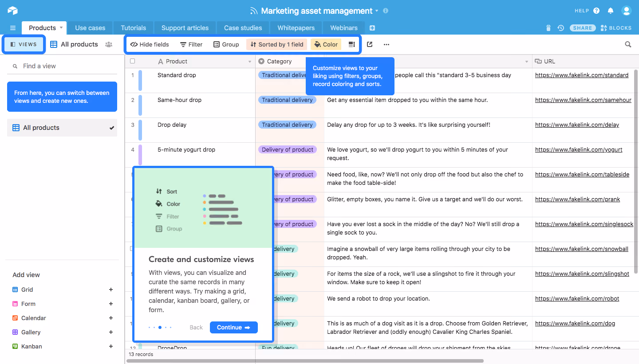
Task: Expand the base title dropdown arrow
Action: [377, 11]
